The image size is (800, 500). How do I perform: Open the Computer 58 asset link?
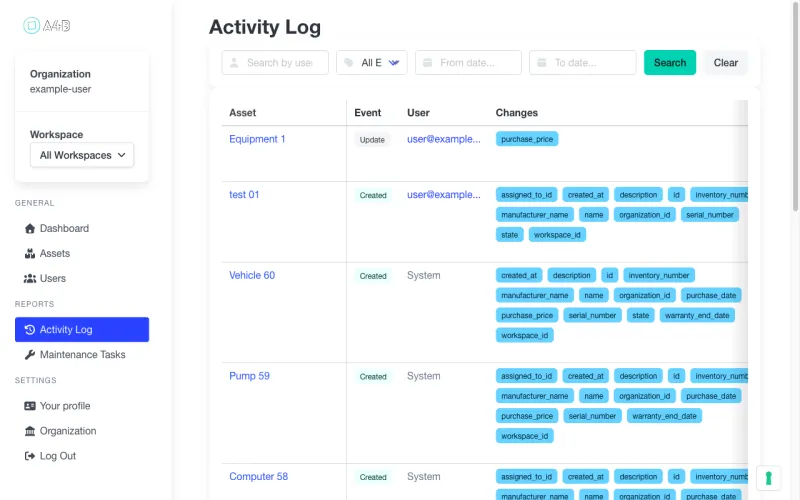pos(259,476)
